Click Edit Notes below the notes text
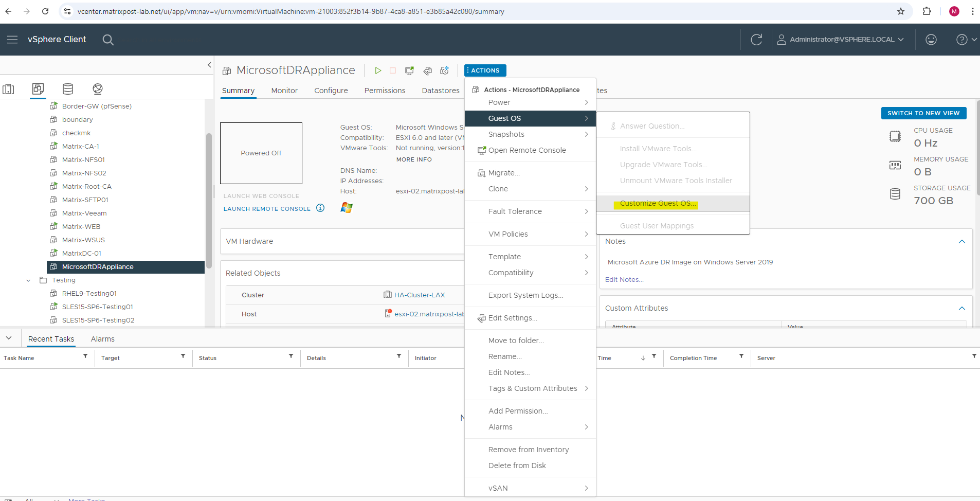Image resolution: width=980 pixels, height=501 pixels. [624, 279]
